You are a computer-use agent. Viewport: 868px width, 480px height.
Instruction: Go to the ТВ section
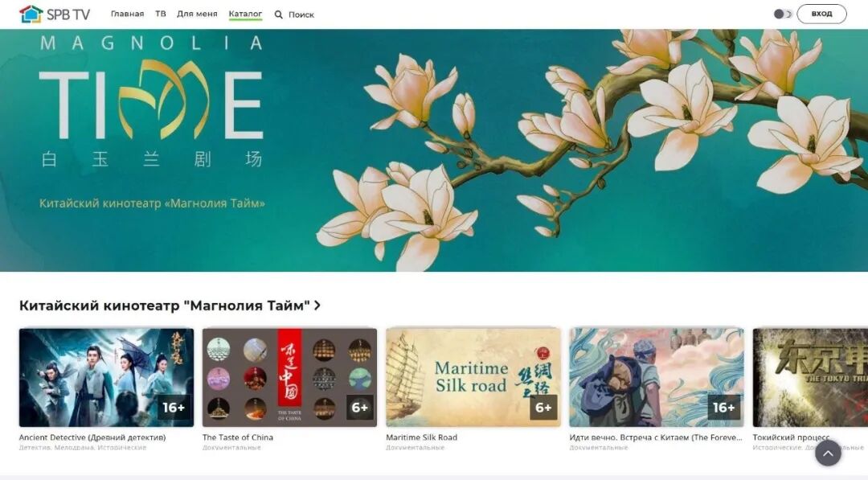[161, 14]
